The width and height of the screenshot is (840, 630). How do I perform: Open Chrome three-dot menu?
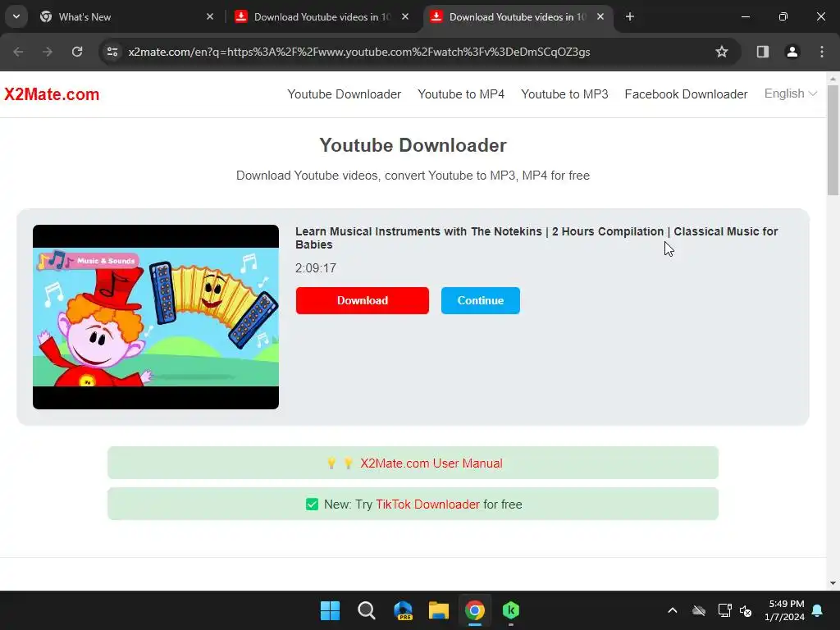[x=822, y=52]
